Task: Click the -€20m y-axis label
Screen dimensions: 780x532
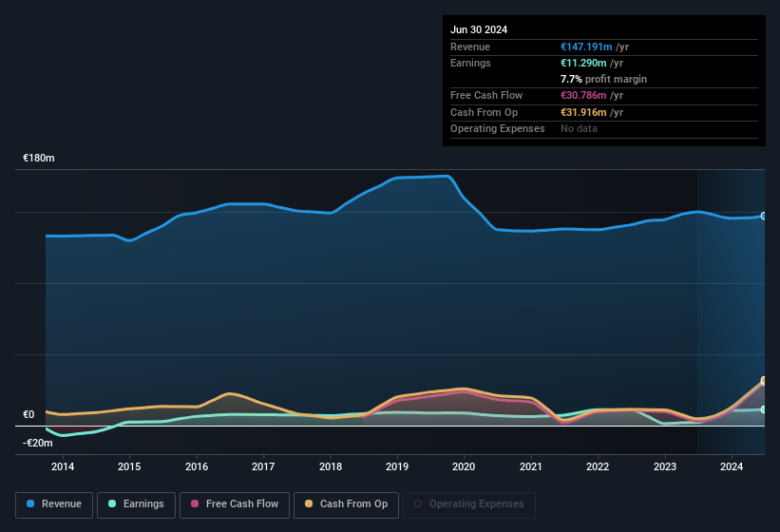Action: [38, 443]
